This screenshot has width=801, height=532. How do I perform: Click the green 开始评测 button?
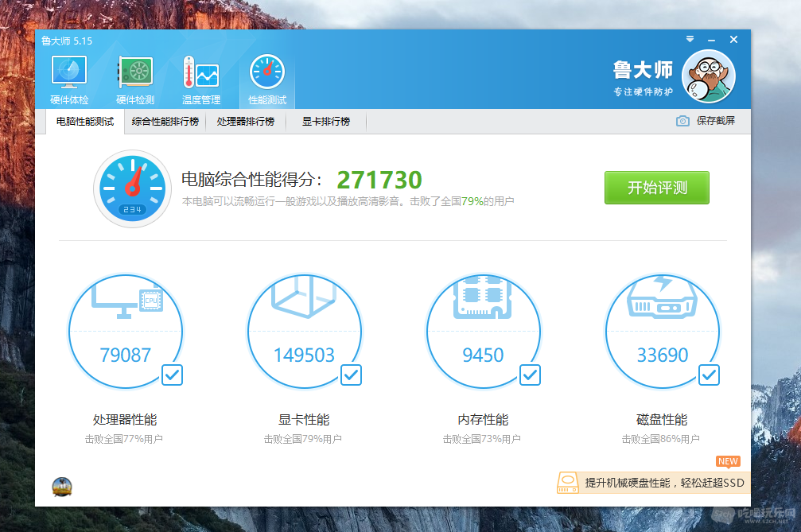tap(657, 188)
